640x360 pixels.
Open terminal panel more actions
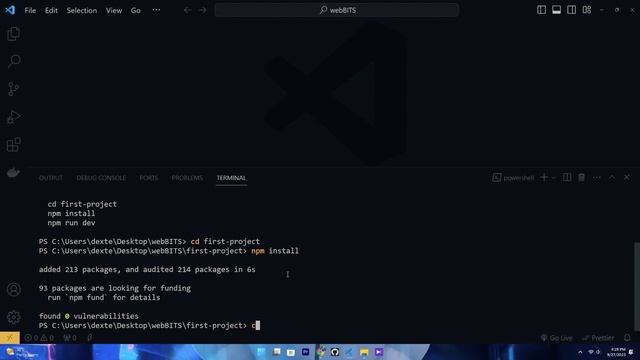pos(597,178)
